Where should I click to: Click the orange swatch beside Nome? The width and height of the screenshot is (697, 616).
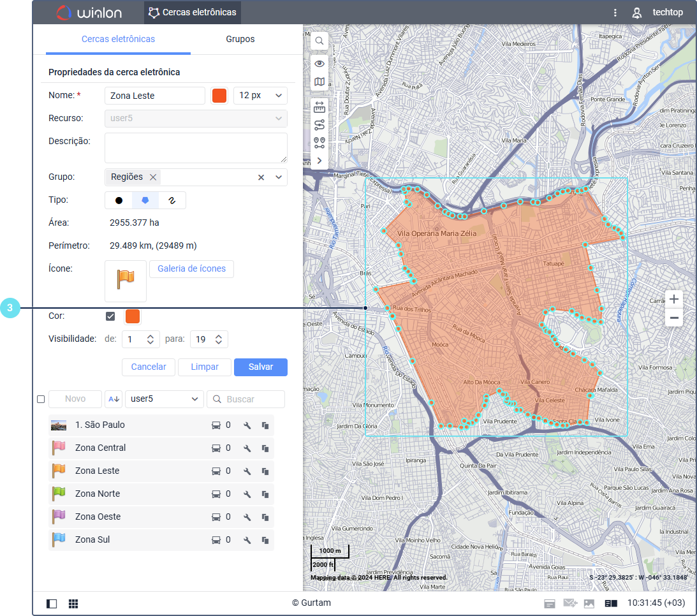219,96
